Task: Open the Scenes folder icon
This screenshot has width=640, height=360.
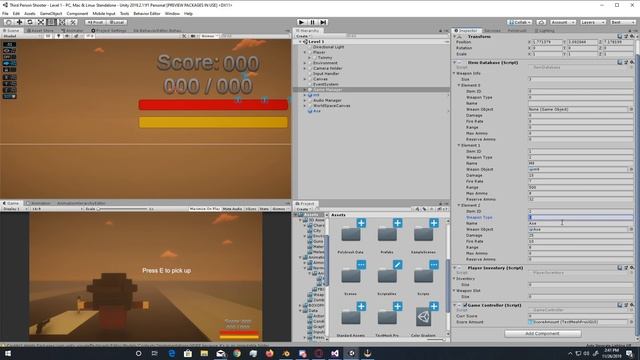Action: coord(351,276)
